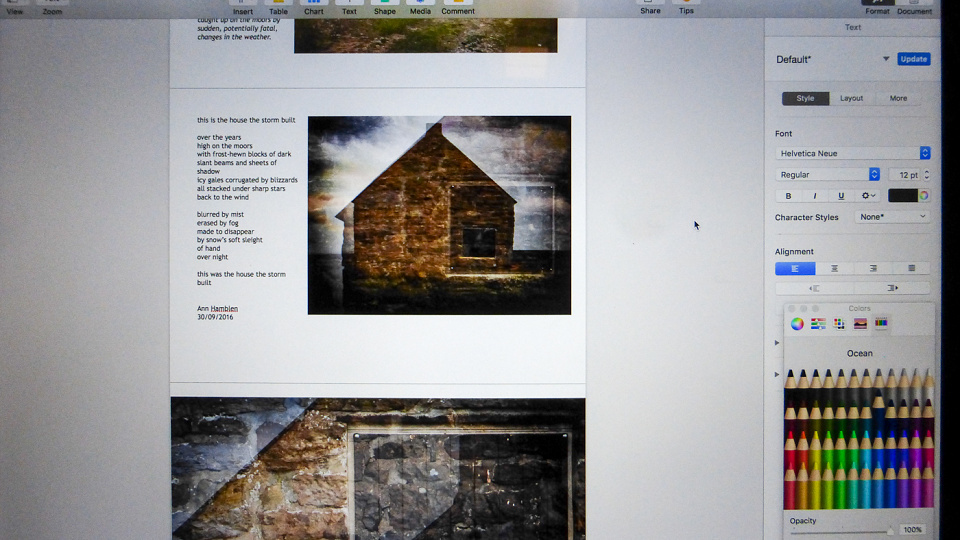This screenshot has height=540, width=960.
Task: Click the Share toolbar button
Action: [x=650, y=7]
